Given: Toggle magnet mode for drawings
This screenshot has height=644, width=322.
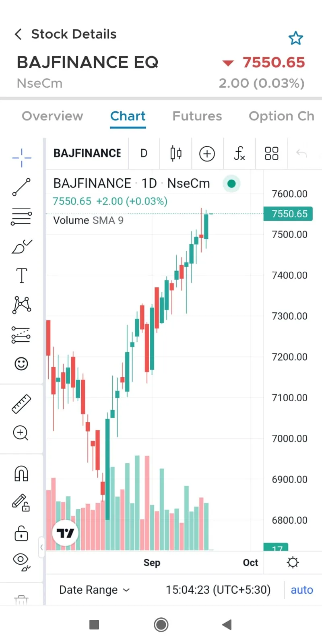Looking at the screenshot, I should [x=21, y=473].
